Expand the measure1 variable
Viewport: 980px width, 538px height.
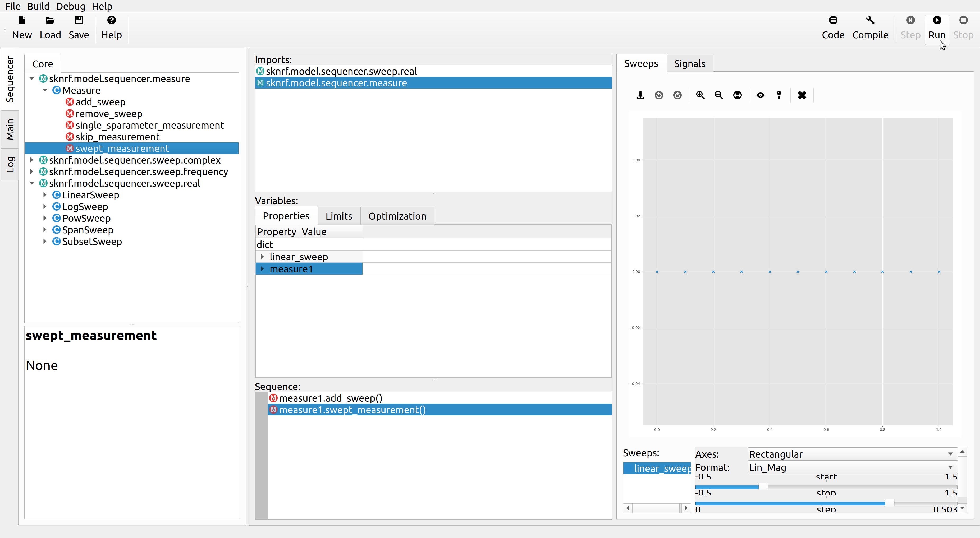click(x=262, y=269)
